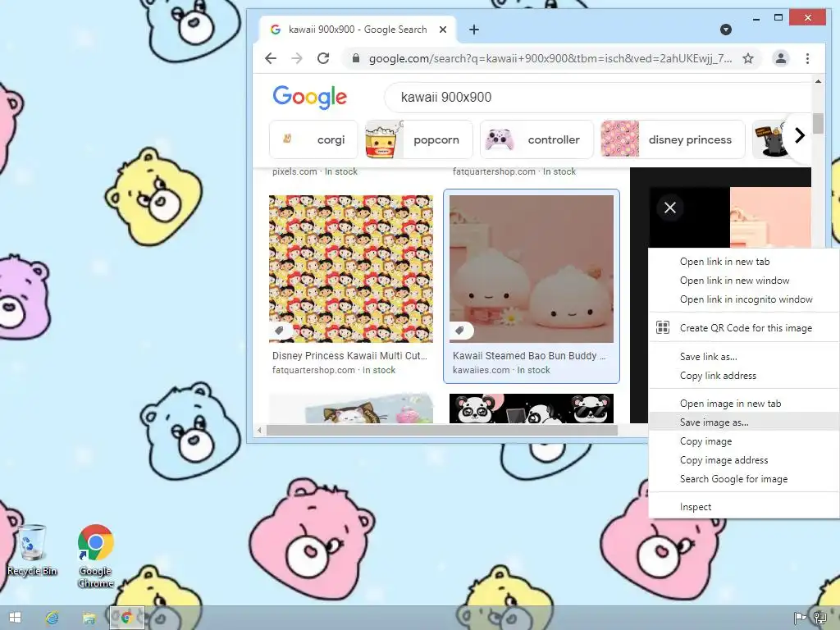Viewport: 840px width, 630px height.
Task: Choose Copy image from context menu
Action: (743, 441)
